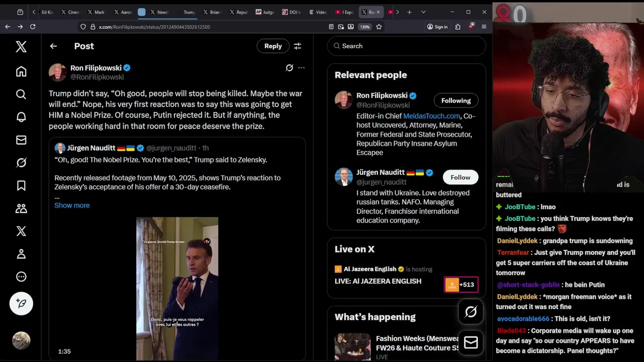
Task: Bookmark this page with the star
Action: [x=379, y=27]
